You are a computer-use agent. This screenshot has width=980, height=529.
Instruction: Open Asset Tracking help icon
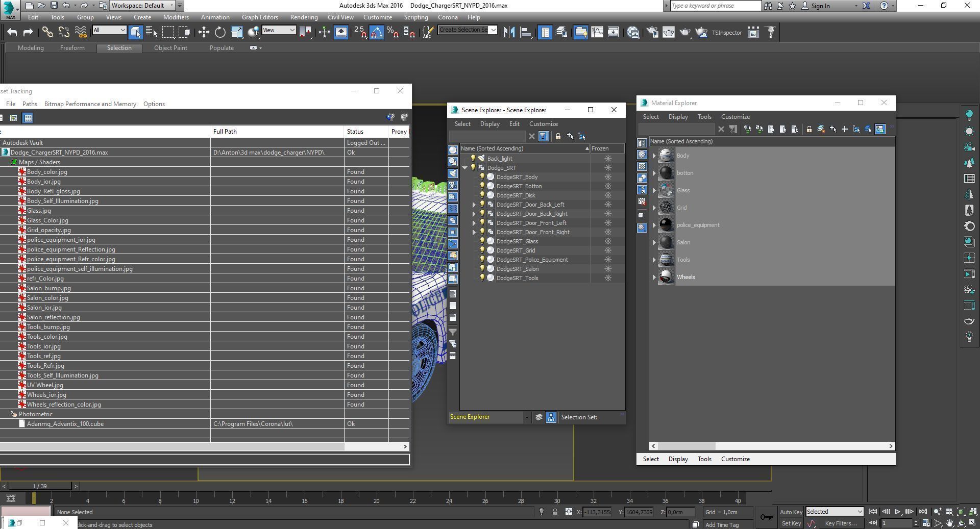pos(390,117)
